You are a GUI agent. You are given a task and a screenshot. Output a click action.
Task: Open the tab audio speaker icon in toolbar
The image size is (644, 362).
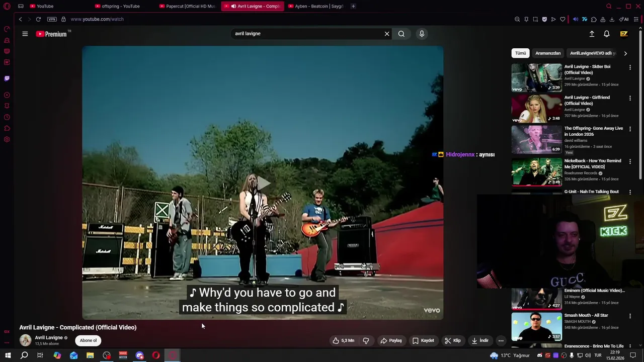point(576,19)
